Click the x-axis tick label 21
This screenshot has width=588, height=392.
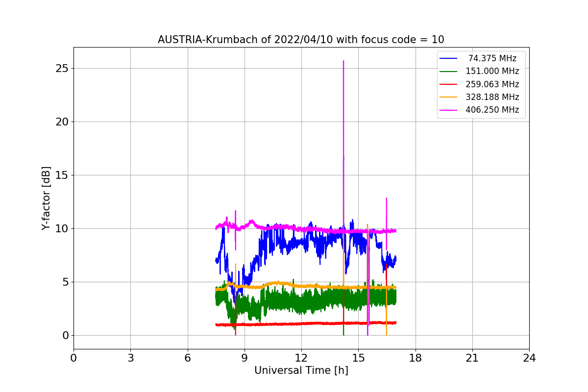pos(472,358)
